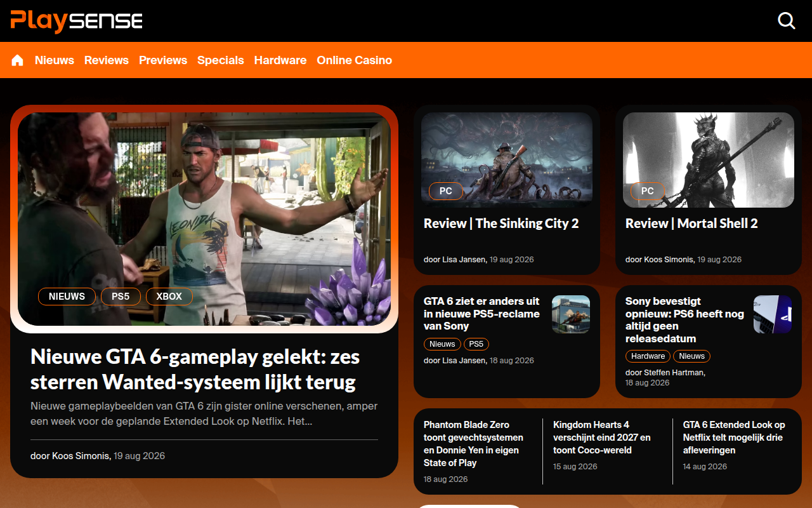Click date 14 aug 2026 under Extended Look
Image resolution: width=812 pixels, height=508 pixels.
tap(705, 467)
